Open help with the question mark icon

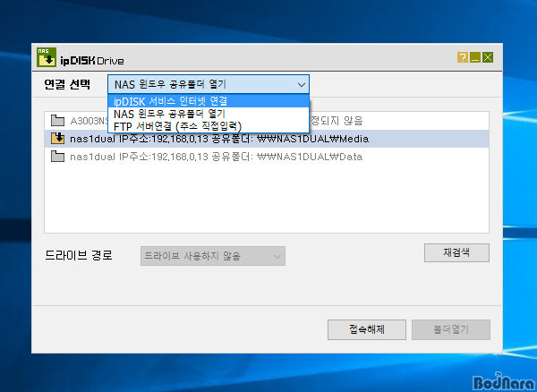click(462, 57)
